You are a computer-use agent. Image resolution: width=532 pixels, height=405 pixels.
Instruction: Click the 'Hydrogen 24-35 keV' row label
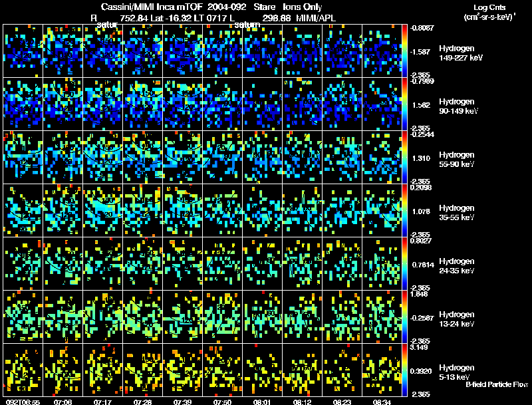(x=457, y=266)
